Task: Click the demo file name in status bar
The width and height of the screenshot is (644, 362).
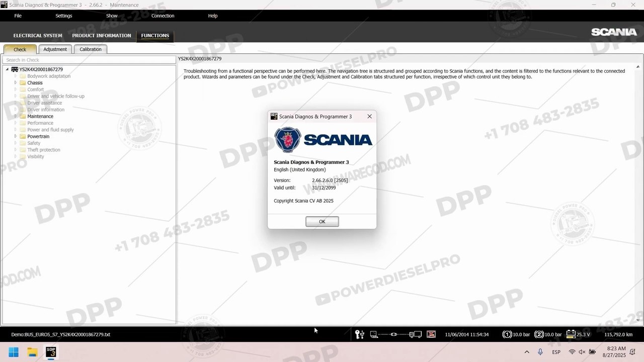Action: (61, 334)
